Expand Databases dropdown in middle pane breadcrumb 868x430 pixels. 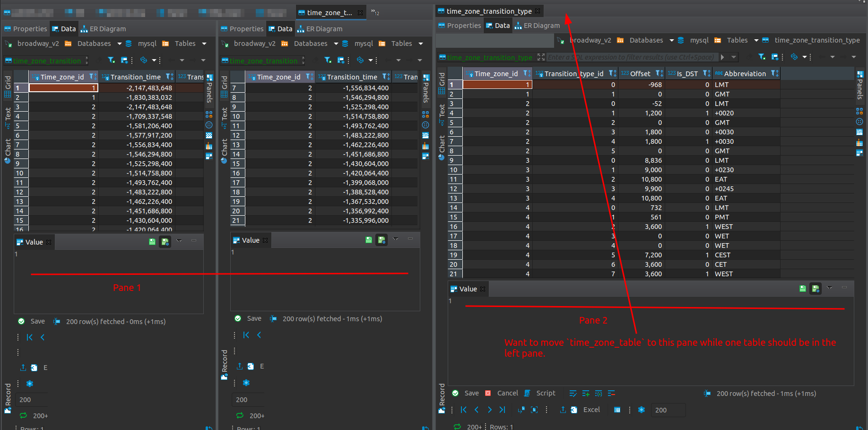point(336,44)
